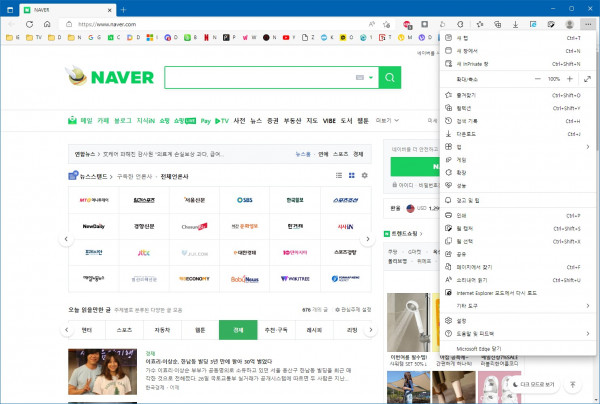
Task: Open the 지식iN link
Action: (146, 121)
